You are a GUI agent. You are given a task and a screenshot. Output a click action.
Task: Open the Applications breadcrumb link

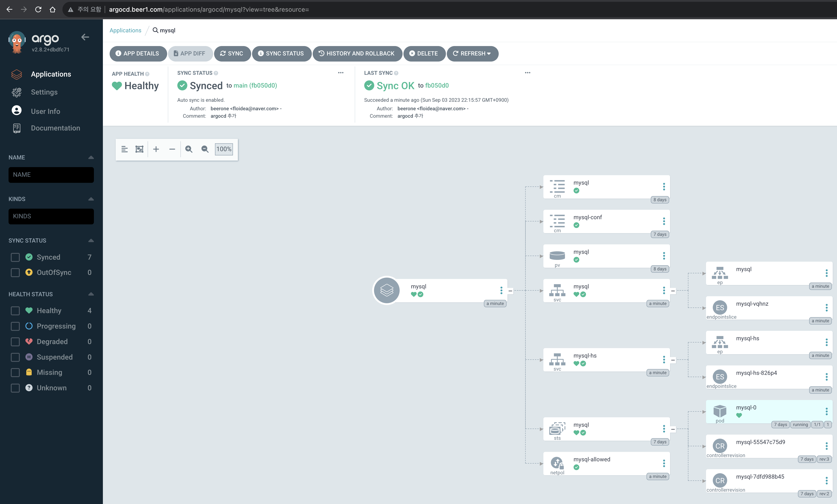[x=125, y=30]
